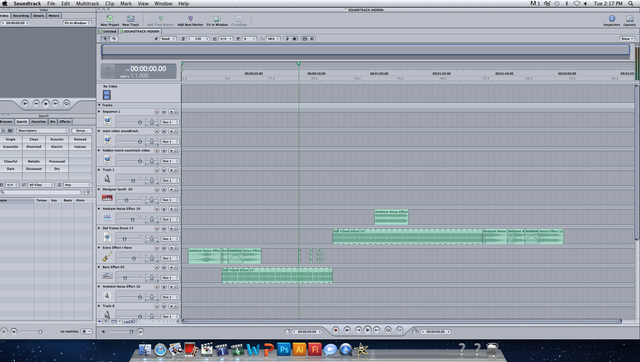
Task: Click the Spotlight magnifier in the menu bar
Action: tap(631, 3)
